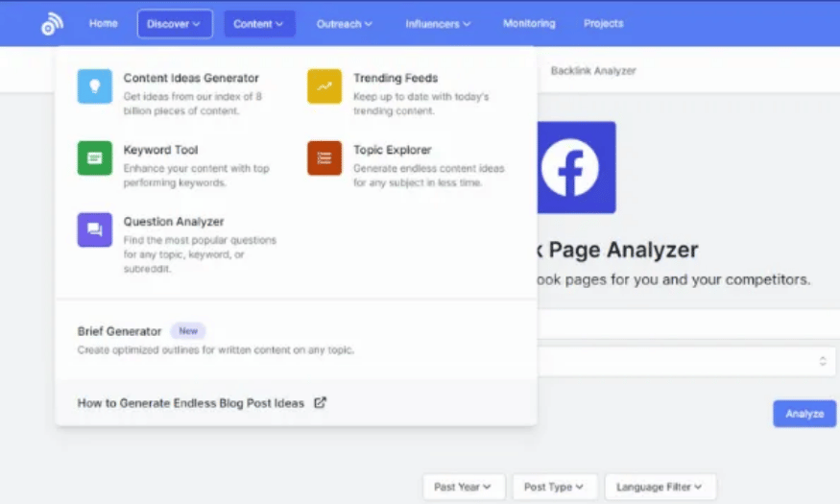
Task: Click the purple Question Analyzer chat icon
Action: [95, 229]
